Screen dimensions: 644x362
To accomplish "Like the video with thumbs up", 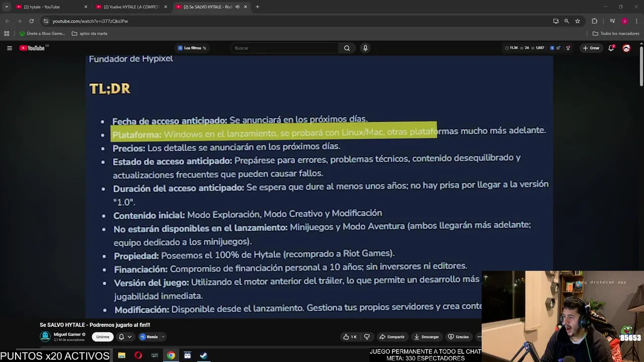I will pos(350,337).
